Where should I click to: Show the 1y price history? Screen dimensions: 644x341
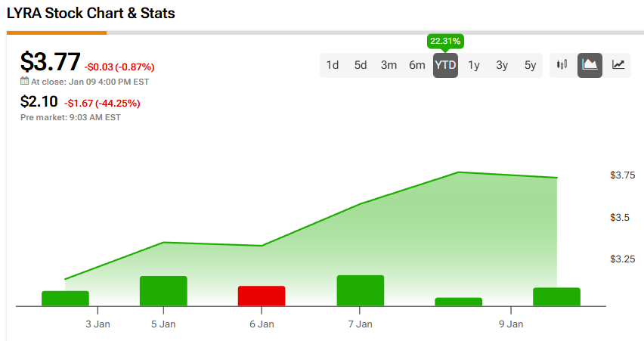pyautogui.click(x=474, y=65)
